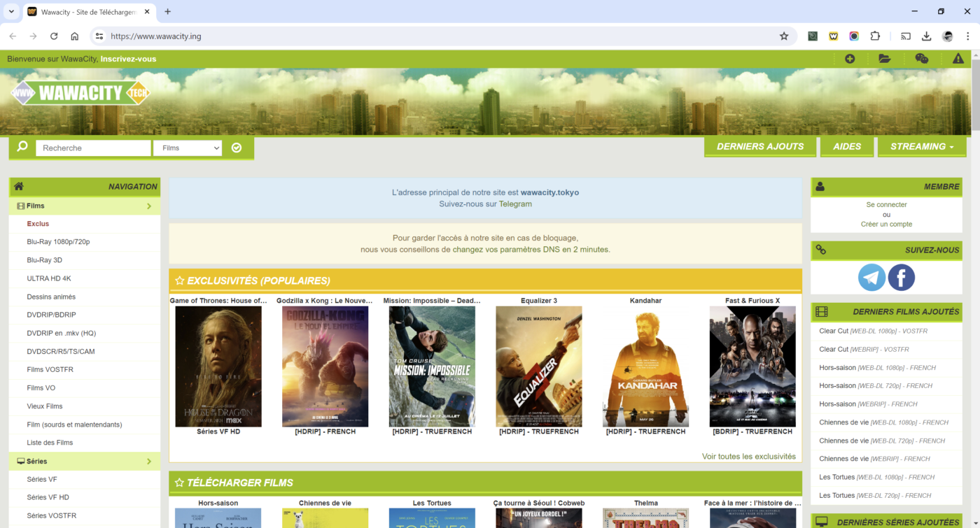Click the Recherche search input field
The image size is (980, 528).
click(93, 148)
